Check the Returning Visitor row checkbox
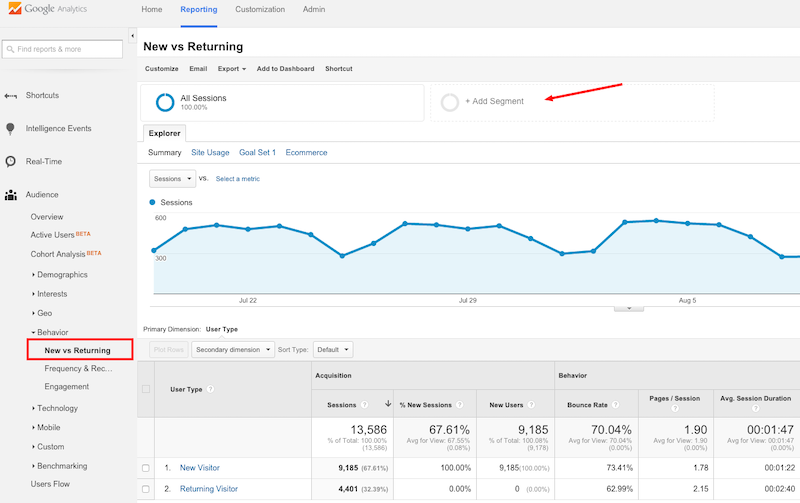 pos(147,489)
